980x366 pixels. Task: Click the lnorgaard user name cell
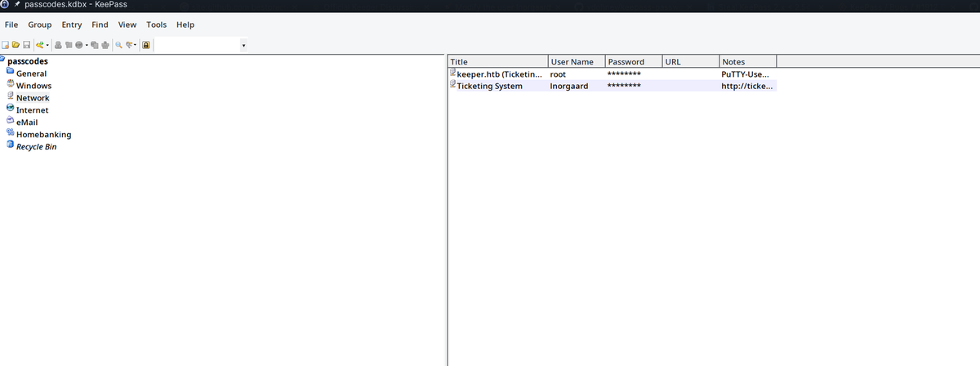(568, 86)
